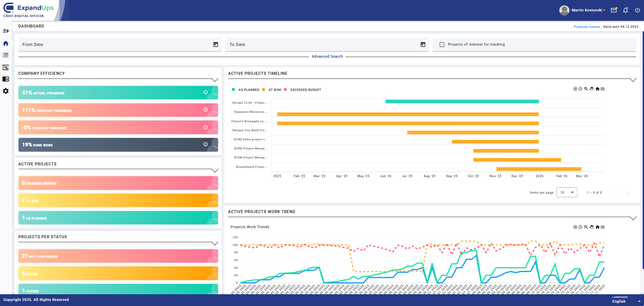
Task: Click the Advanced Search link
Action: pyautogui.click(x=327, y=56)
